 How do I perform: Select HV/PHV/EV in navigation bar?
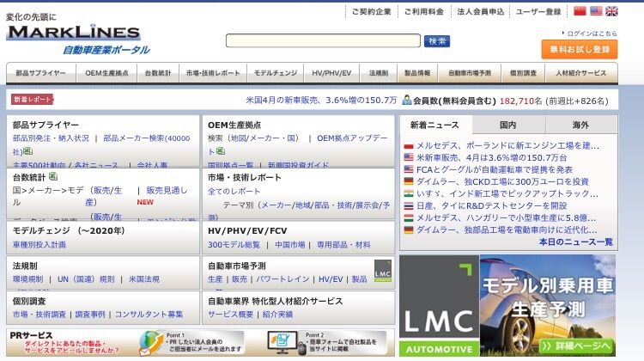pos(331,73)
